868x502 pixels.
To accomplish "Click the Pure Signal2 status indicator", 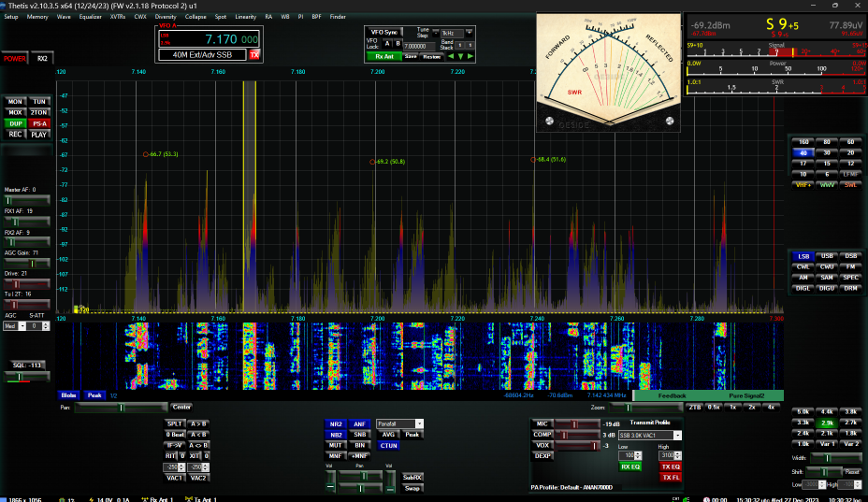I will pyautogui.click(x=746, y=395).
